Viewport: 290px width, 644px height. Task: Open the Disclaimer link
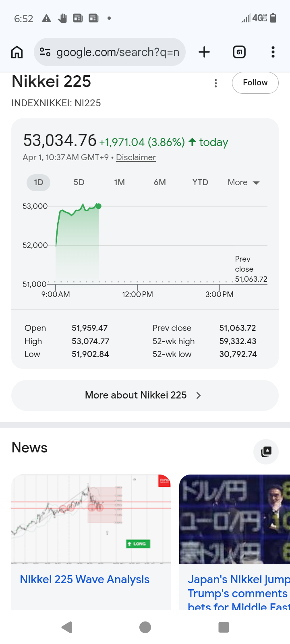[x=136, y=157]
